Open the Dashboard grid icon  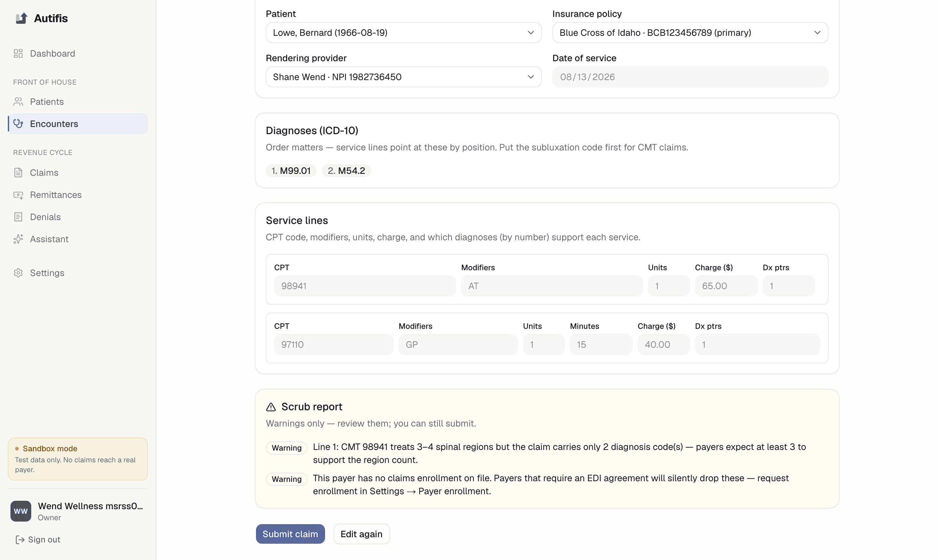[x=18, y=54]
